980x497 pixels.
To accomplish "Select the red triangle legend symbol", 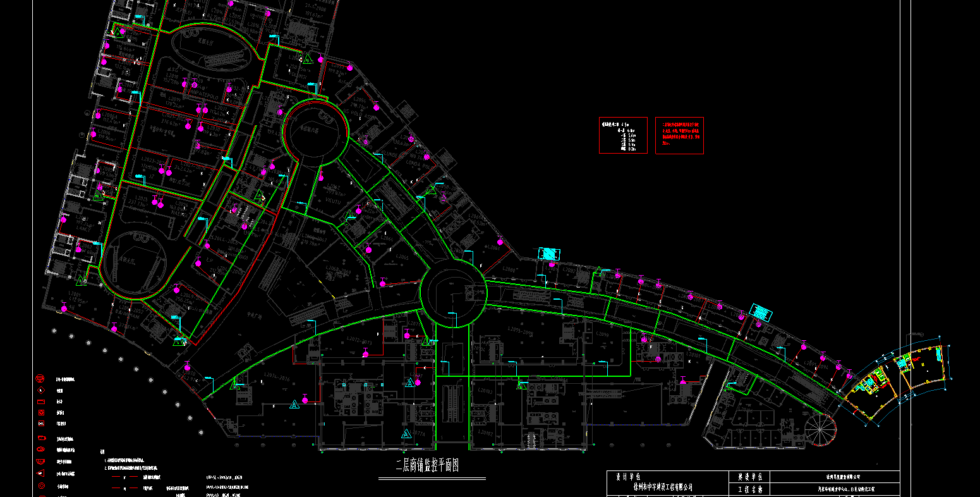I will pyautogui.click(x=40, y=473).
